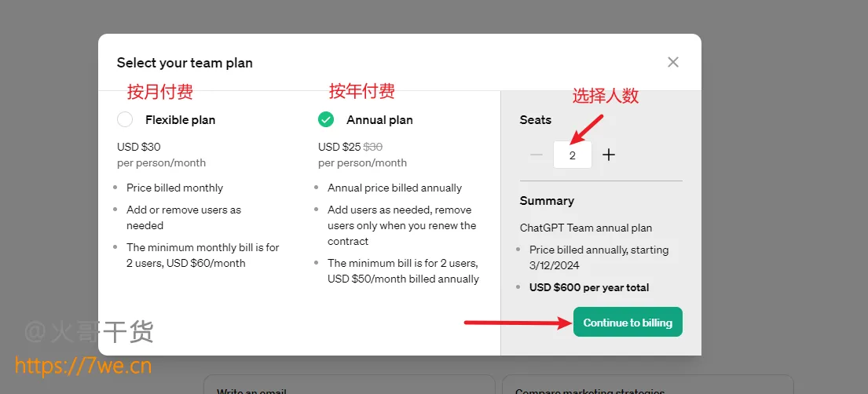Click the red 按年付费 annotation
Viewport: 868px width, 394px height.
point(362,91)
